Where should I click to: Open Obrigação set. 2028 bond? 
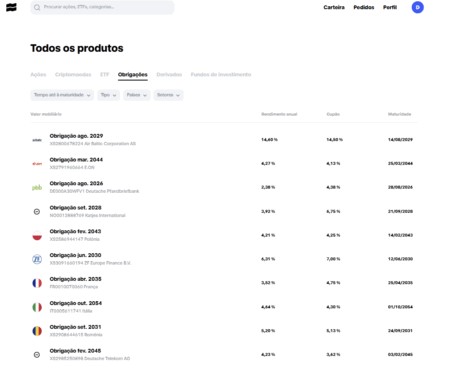coord(224,211)
